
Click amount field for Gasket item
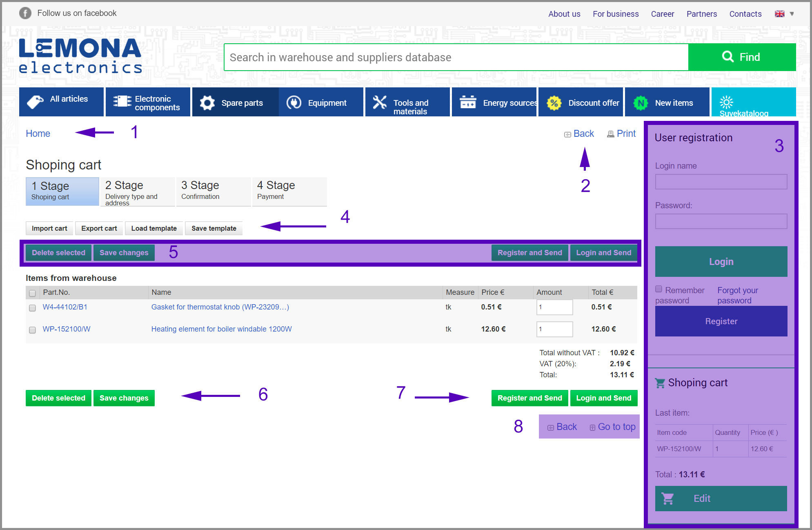tap(554, 307)
